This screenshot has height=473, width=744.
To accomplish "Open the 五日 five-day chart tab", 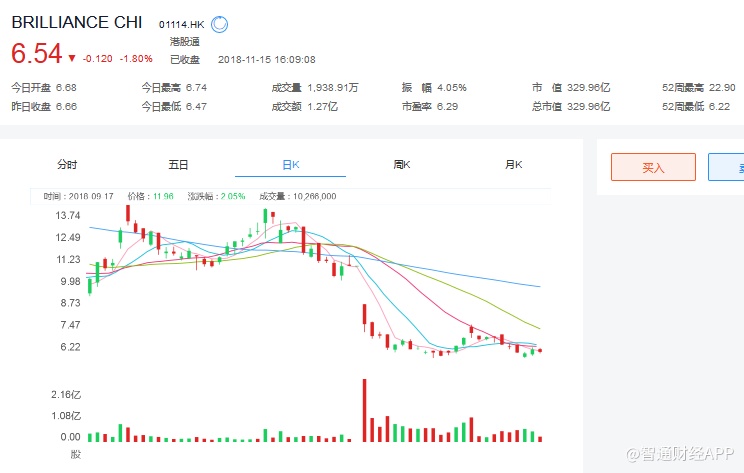I will [179, 165].
